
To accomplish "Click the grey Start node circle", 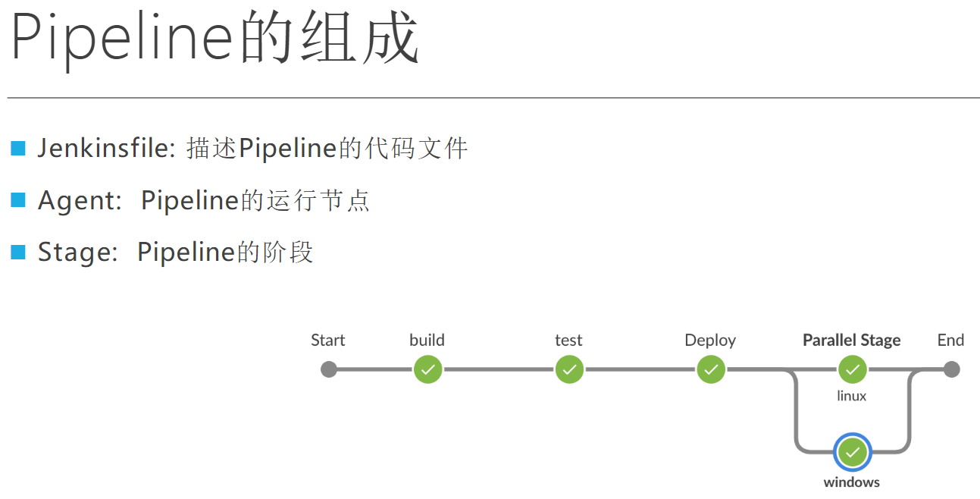I will pos(328,369).
